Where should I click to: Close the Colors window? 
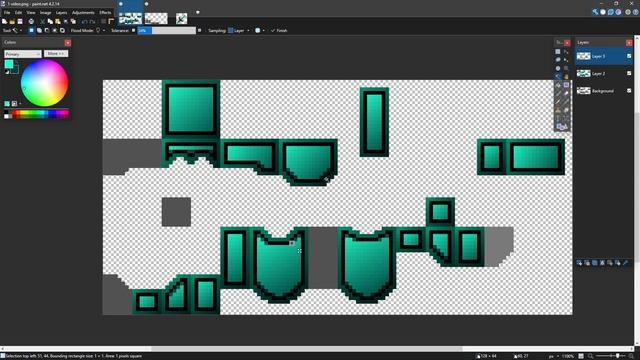pyautogui.click(x=68, y=42)
